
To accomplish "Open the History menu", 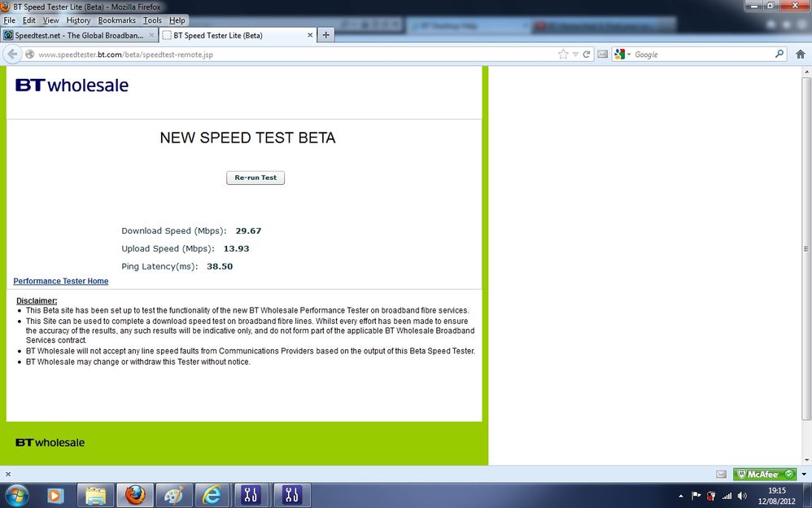I will pyautogui.click(x=78, y=20).
